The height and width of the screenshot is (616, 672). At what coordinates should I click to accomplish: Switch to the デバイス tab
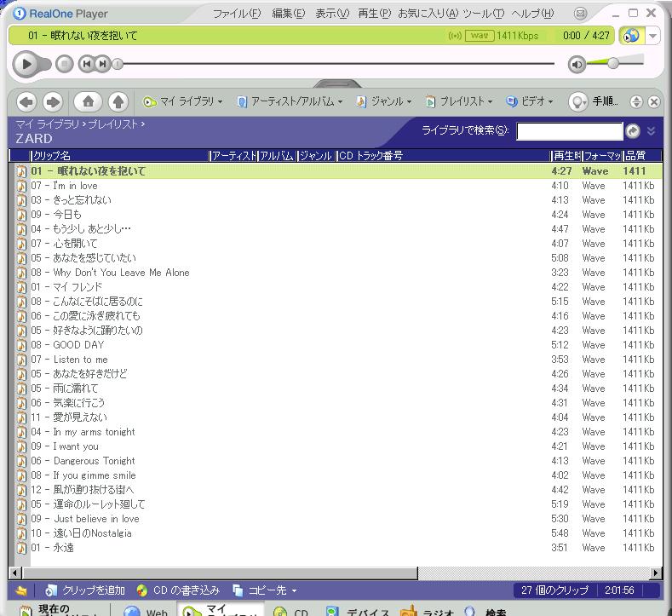click(x=357, y=611)
